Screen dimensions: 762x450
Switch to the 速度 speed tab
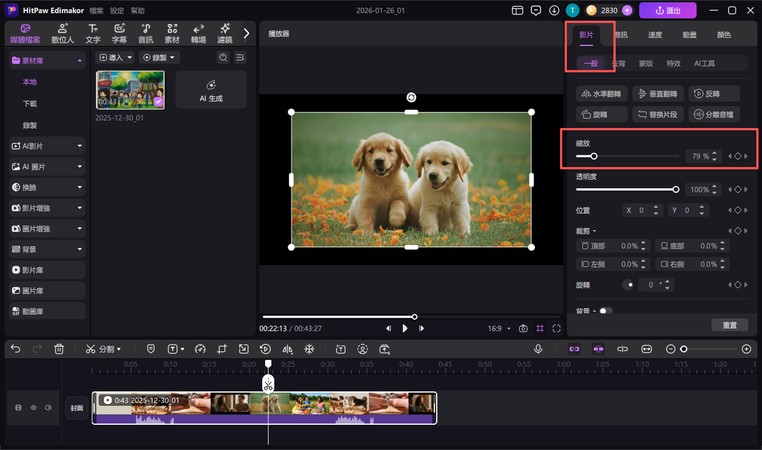coord(654,35)
